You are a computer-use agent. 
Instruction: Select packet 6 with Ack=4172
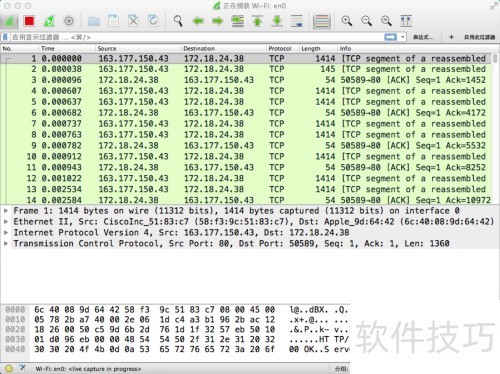tap(246, 113)
